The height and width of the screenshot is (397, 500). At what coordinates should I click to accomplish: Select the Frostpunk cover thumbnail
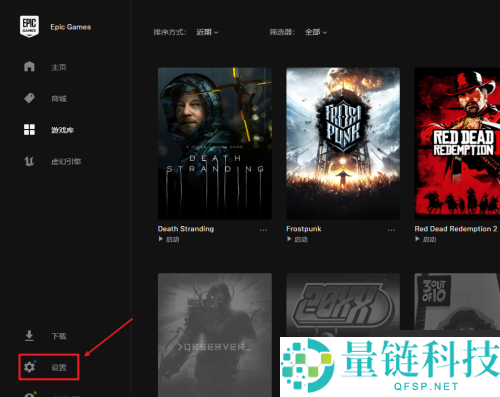(x=343, y=143)
